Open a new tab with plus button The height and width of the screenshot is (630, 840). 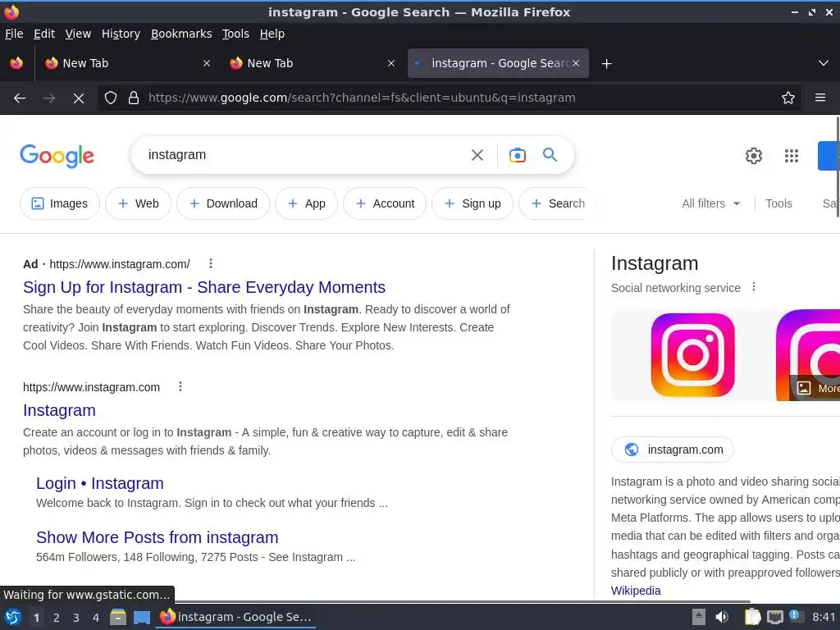(x=606, y=64)
